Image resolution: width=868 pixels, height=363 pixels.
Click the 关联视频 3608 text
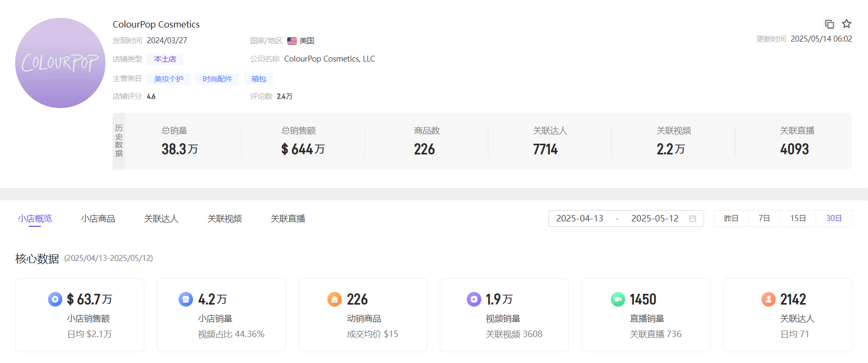[x=514, y=334]
